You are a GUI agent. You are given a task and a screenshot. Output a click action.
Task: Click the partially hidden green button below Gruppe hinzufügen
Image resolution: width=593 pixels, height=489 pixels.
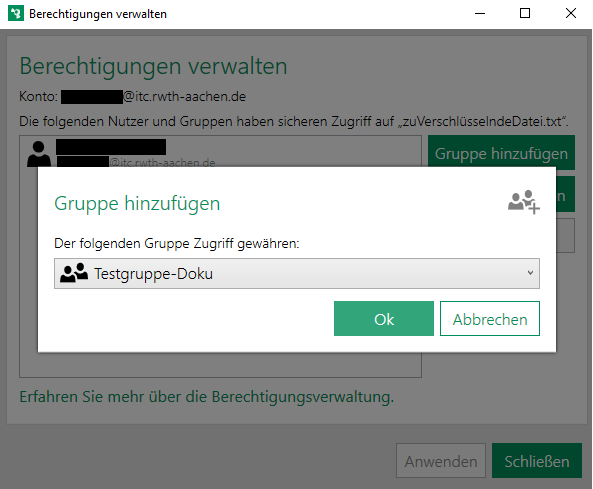(565, 194)
